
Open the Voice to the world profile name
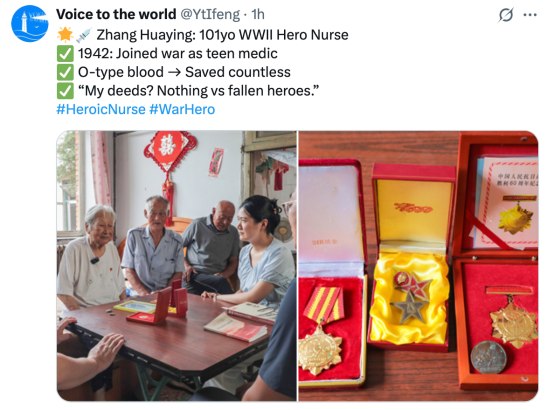click(116, 14)
